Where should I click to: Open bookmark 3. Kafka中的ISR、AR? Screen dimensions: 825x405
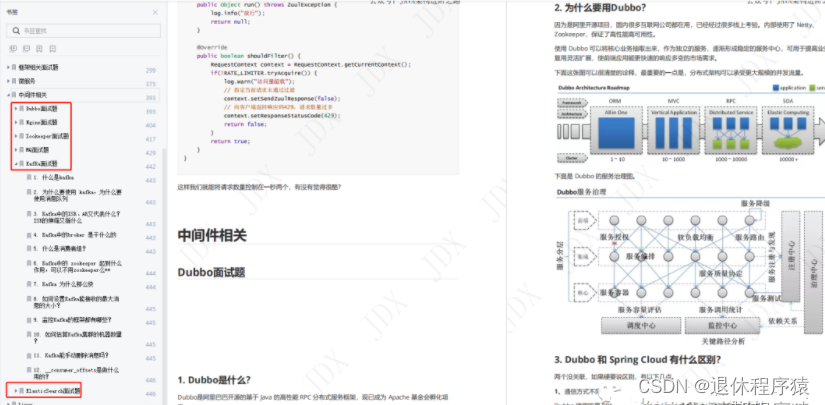(x=77, y=217)
